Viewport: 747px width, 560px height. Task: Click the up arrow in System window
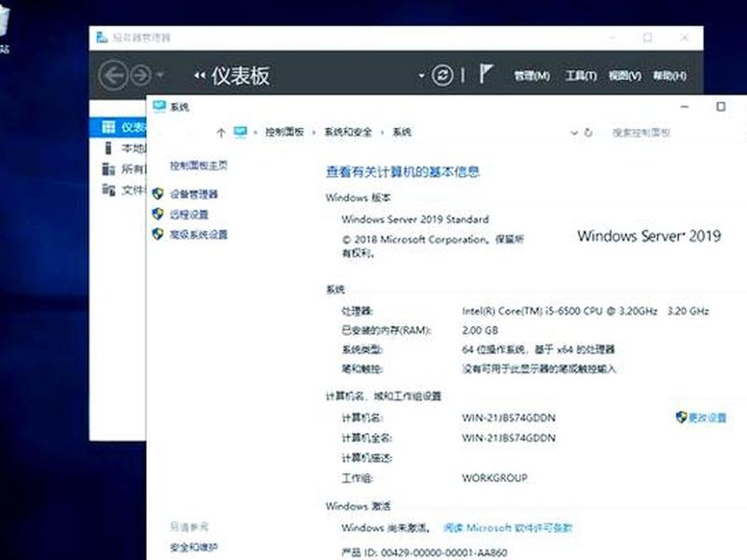coord(220,133)
